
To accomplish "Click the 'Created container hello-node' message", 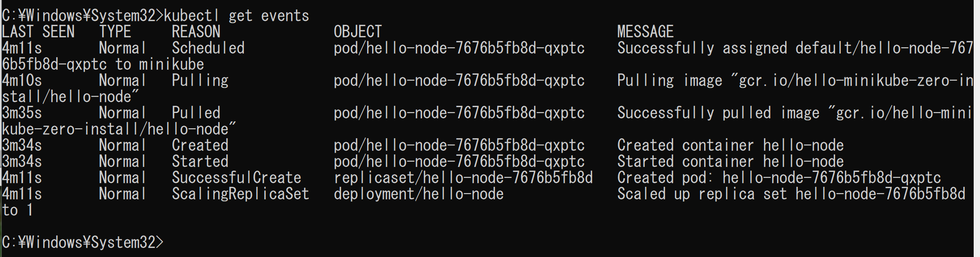I will click(x=731, y=145).
